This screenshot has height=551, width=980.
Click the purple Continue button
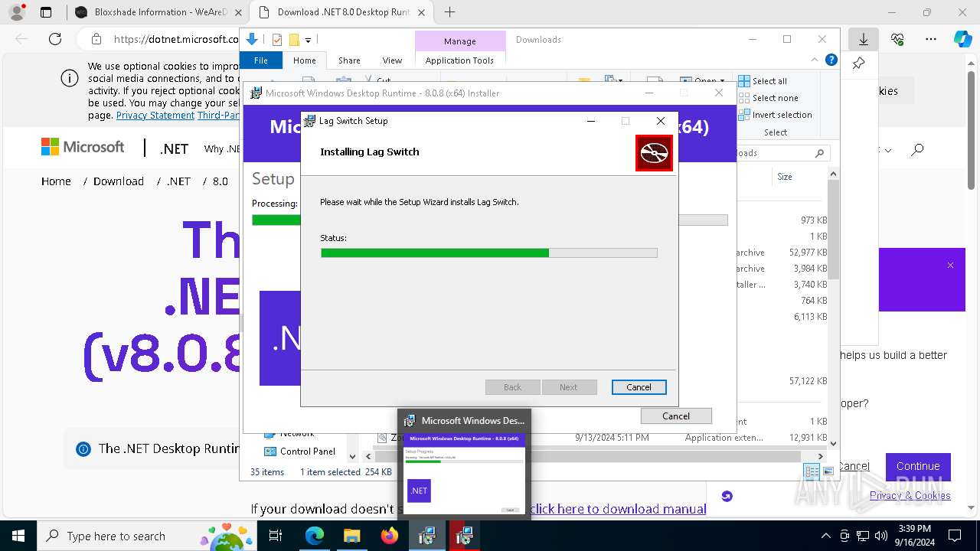click(918, 466)
